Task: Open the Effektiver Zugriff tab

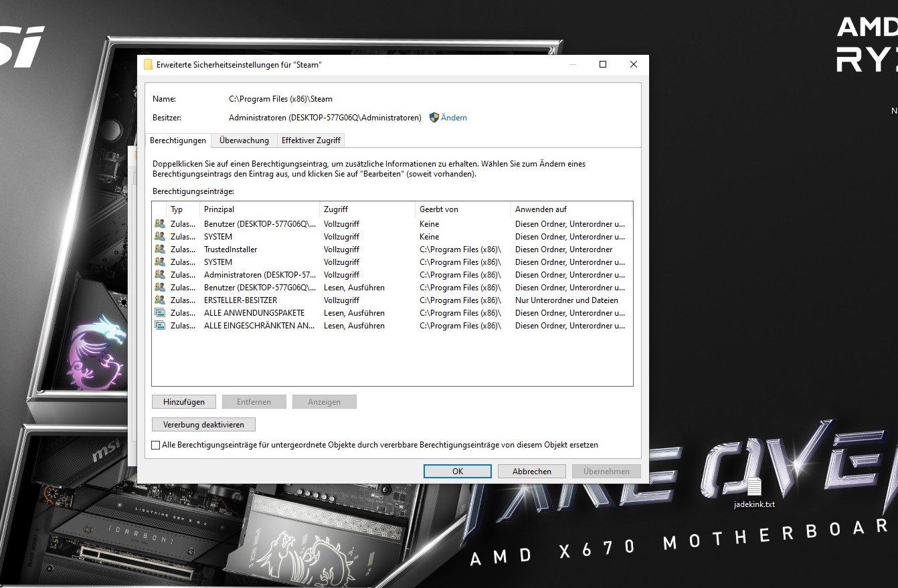Action: [311, 140]
